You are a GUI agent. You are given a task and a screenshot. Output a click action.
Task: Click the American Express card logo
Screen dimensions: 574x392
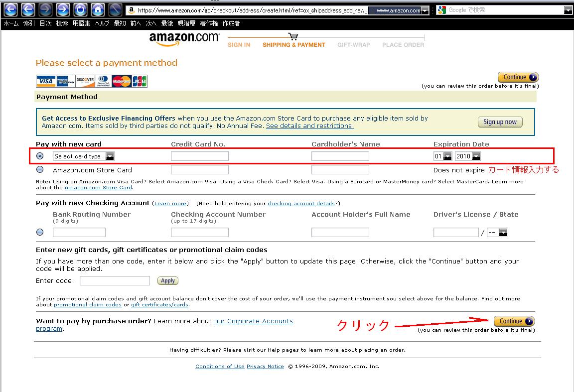point(65,81)
